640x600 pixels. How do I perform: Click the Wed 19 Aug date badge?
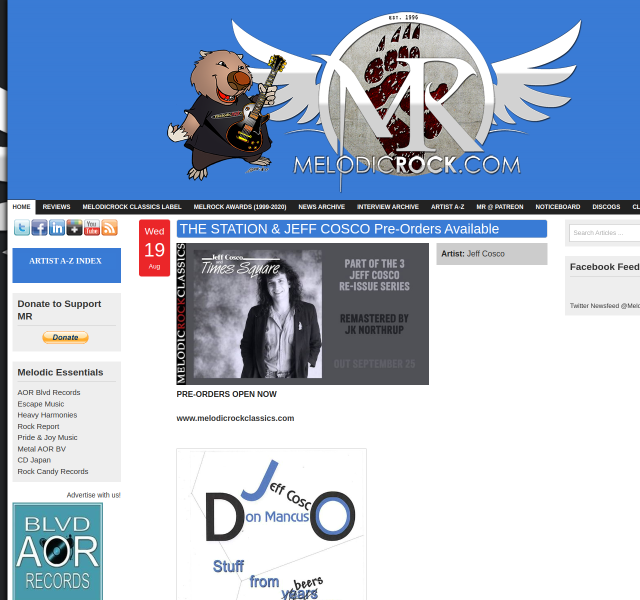click(x=154, y=248)
